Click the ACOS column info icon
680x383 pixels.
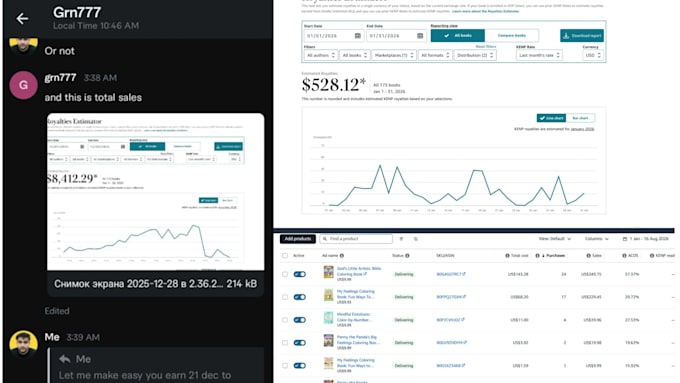point(624,256)
